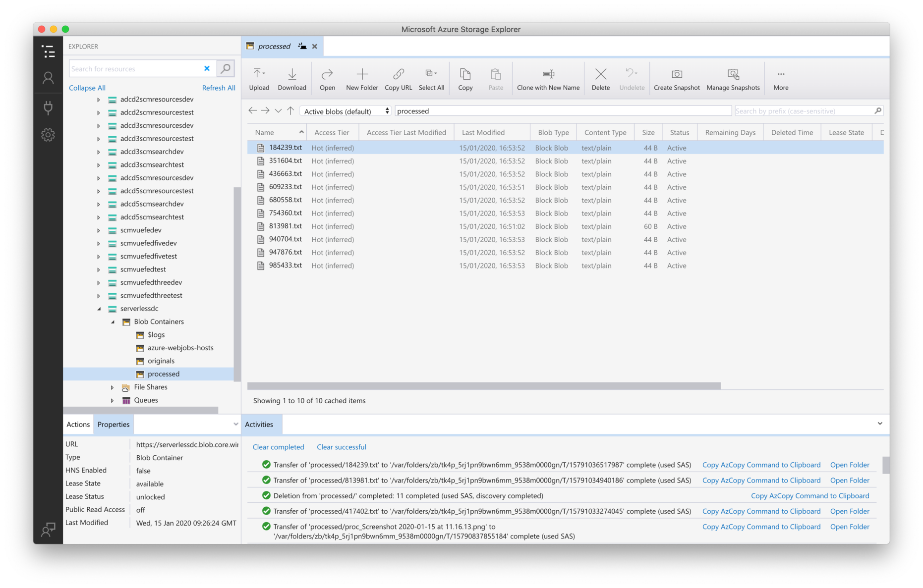The width and height of the screenshot is (923, 588).
Task: Create a New Folder in the container
Action: click(362, 78)
